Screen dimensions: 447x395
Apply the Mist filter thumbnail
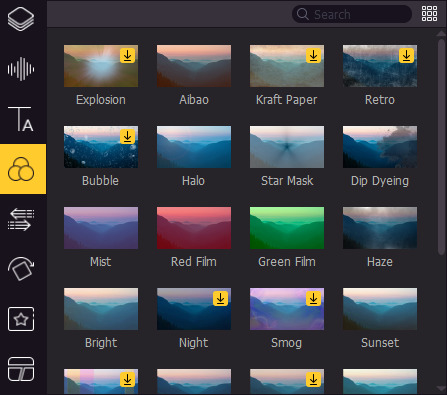[101, 228]
